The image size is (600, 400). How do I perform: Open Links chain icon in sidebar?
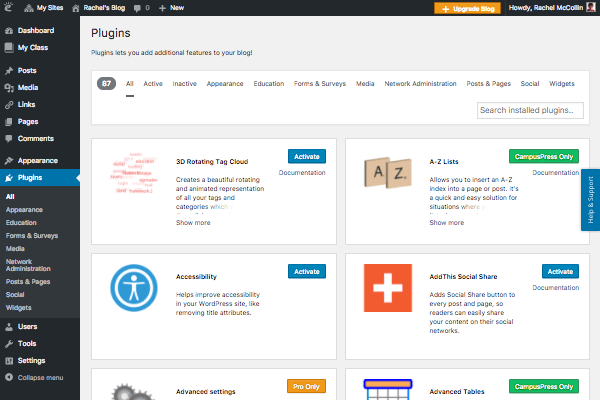coord(9,104)
